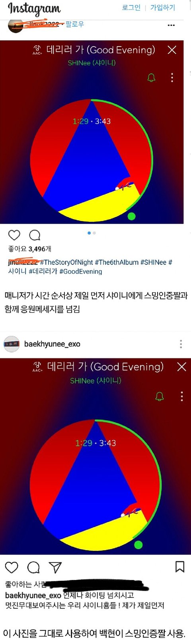Image resolution: width=191 pixels, height=644 pixels.
Task: Open vertical dots menu next to baekhyunee_exo
Action: [181, 344]
